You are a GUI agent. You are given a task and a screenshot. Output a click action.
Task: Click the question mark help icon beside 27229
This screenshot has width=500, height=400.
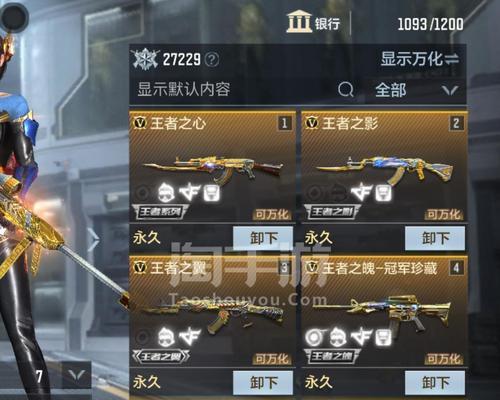click(212, 60)
